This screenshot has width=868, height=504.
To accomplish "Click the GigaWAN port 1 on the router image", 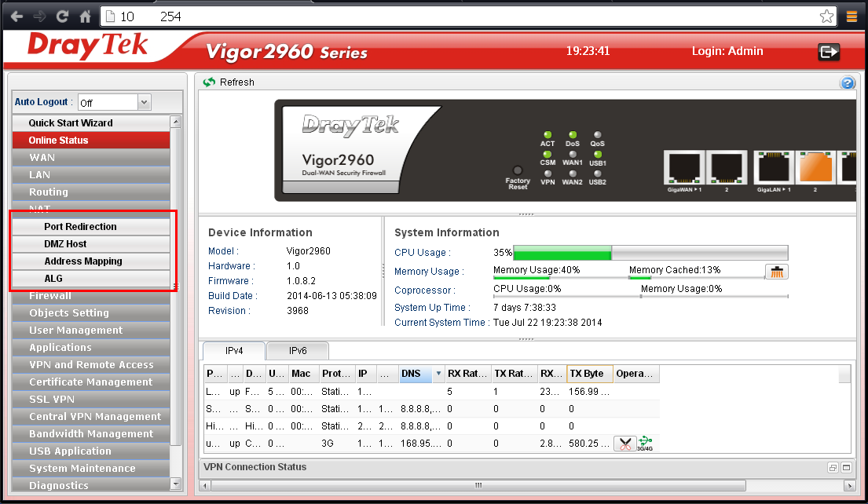I will click(684, 168).
